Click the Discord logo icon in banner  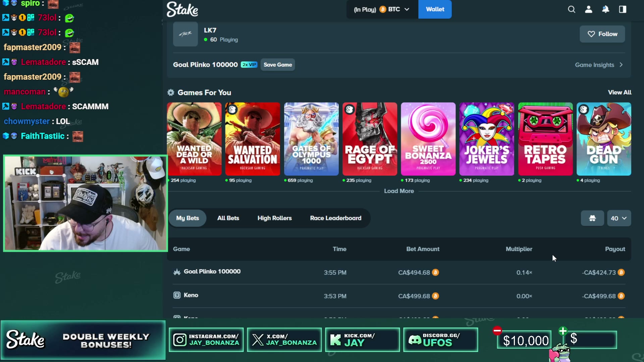pos(415,340)
